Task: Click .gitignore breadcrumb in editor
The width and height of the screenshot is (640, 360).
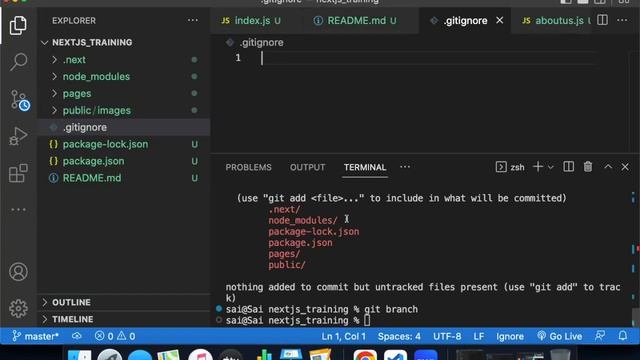Action: point(261,42)
